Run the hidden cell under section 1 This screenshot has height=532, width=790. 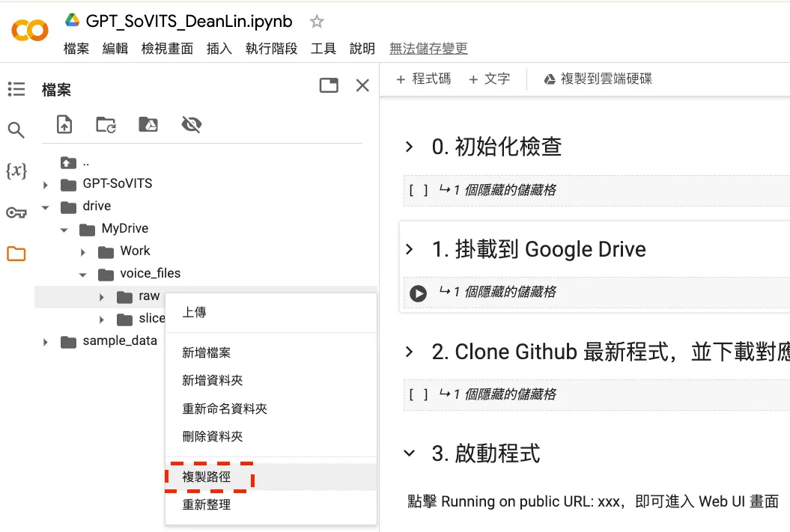coord(418,293)
